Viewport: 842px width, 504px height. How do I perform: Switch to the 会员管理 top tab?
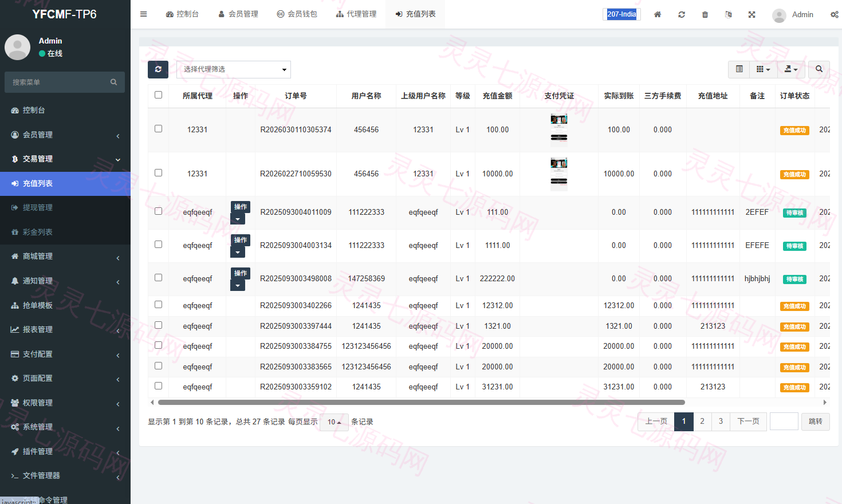(x=238, y=14)
